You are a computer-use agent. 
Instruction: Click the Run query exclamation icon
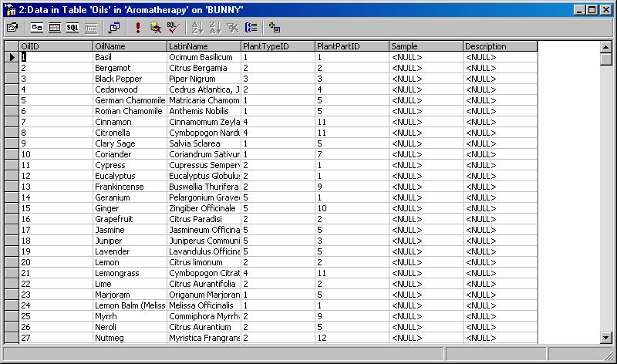pyautogui.click(x=137, y=27)
